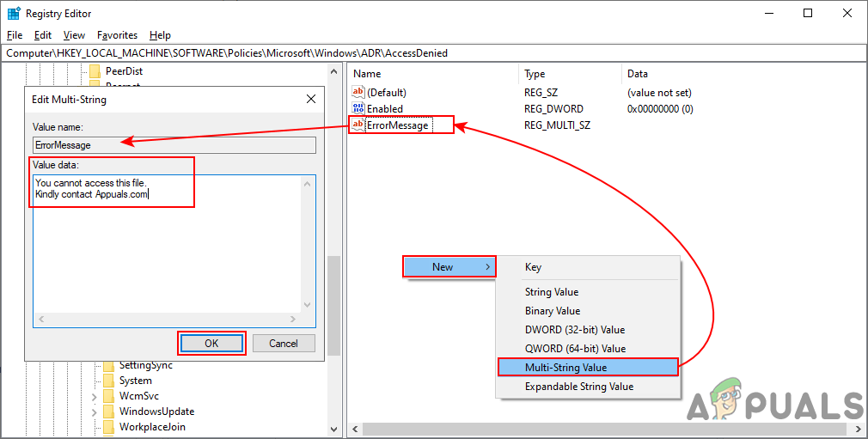Click Value data scroll up arrow
868x439 pixels.
tap(308, 183)
